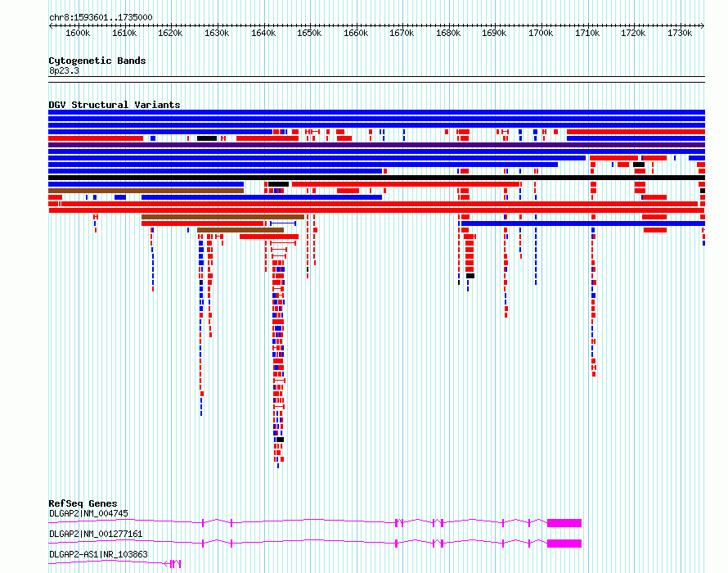Select the Cytogenetic Bands track title

(97, 61)
